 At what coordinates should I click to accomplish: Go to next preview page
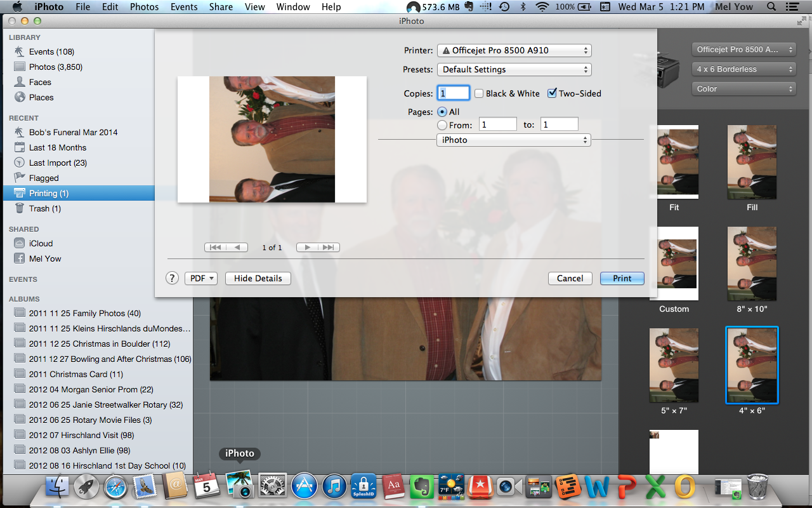coord(307,248)
